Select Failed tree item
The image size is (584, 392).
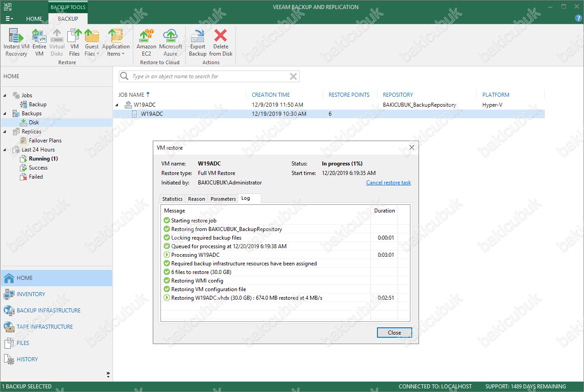click(x=36, y=177)
